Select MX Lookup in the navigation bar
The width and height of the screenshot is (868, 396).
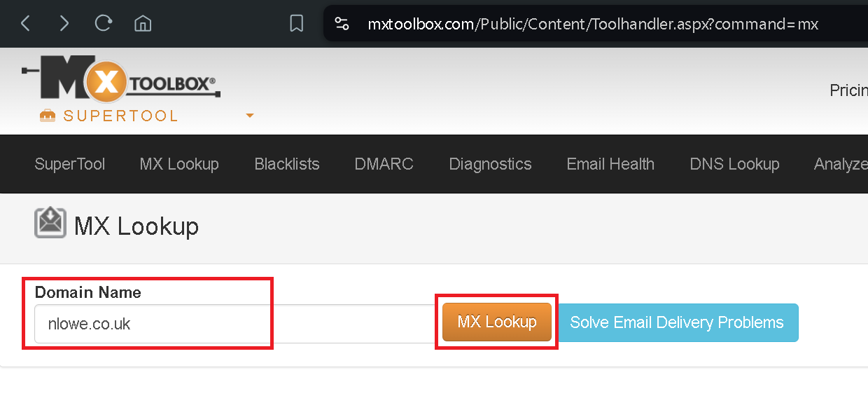coord(179,164)
